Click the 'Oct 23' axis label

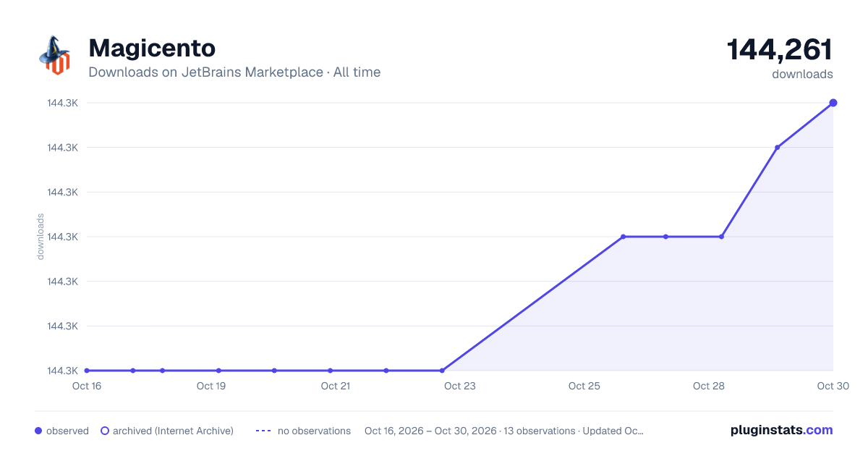(460, 386)
